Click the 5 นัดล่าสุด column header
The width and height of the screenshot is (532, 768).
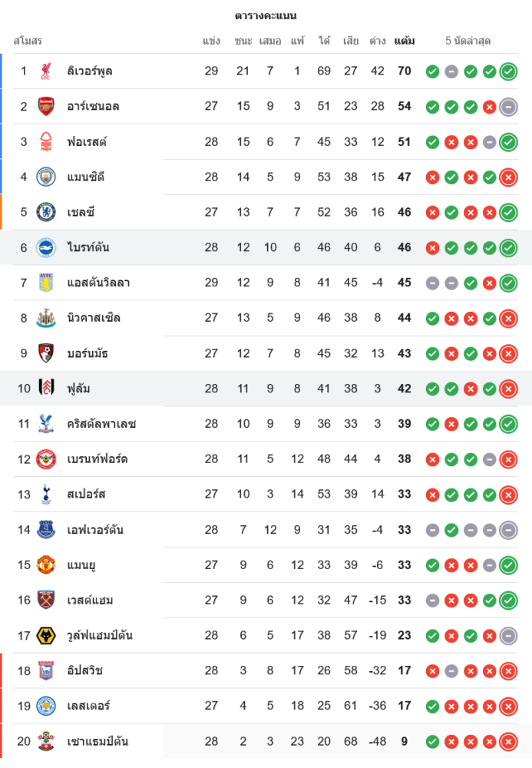[x=468, y=41]
